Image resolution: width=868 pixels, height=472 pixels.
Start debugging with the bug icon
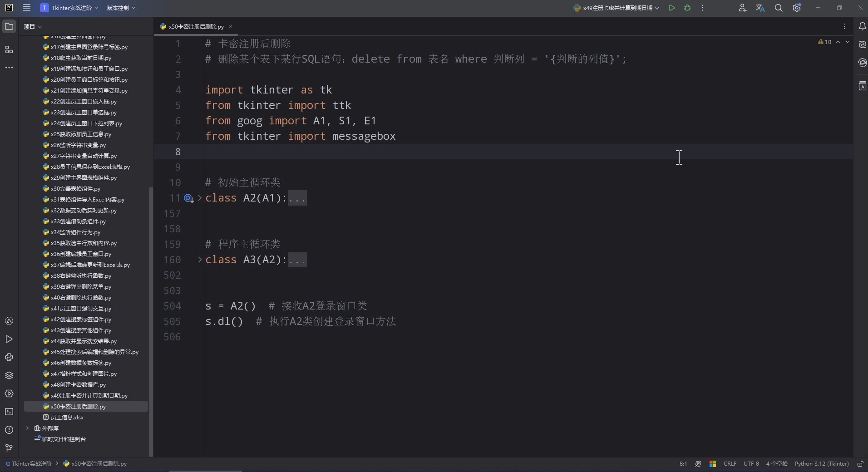tap(687, 8)
